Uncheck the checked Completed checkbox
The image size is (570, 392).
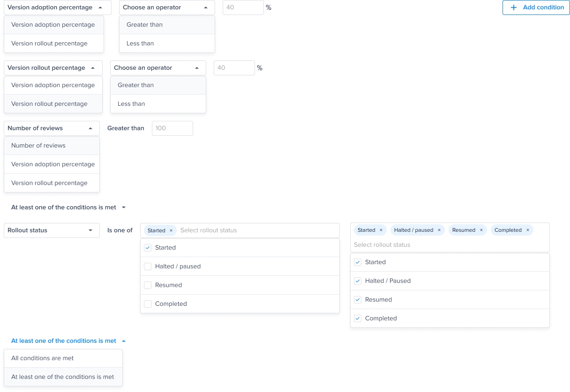[x=358, y=318]
